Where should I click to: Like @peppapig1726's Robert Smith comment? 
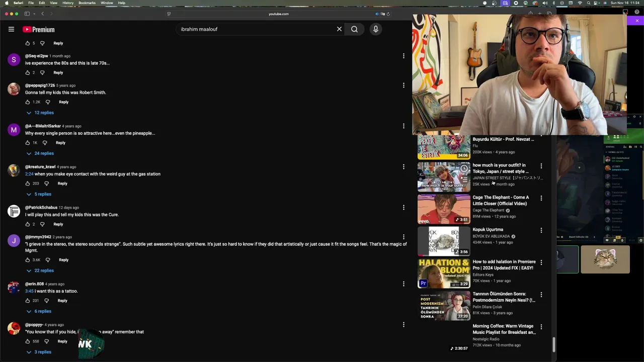click(28, 102)
